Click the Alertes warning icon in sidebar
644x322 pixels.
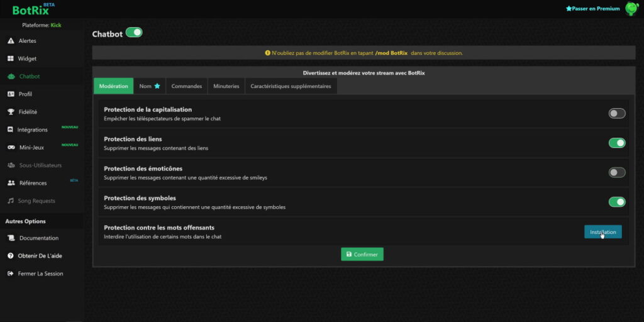coord(11,41)
